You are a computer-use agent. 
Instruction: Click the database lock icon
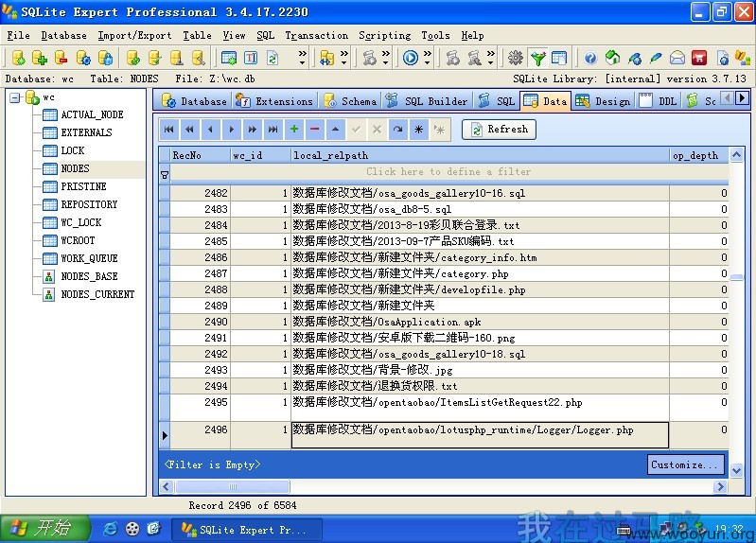click(x=105, y=58)
